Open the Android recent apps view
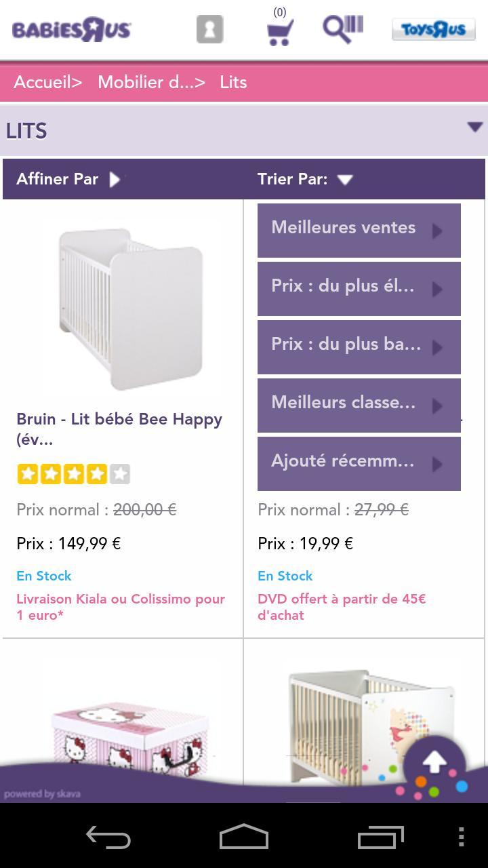This screenshot has width=488, height=868. tap(380, 837)
